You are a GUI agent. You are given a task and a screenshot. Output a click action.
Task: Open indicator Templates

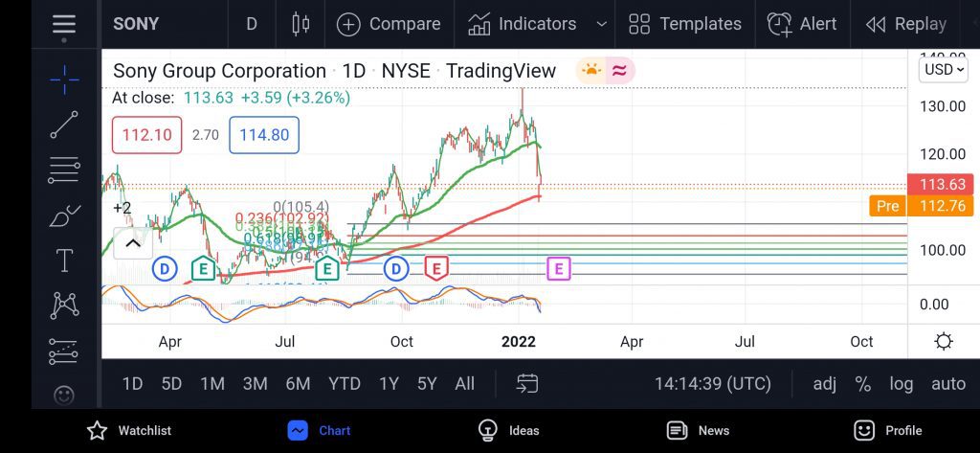(x=684, y=24)
